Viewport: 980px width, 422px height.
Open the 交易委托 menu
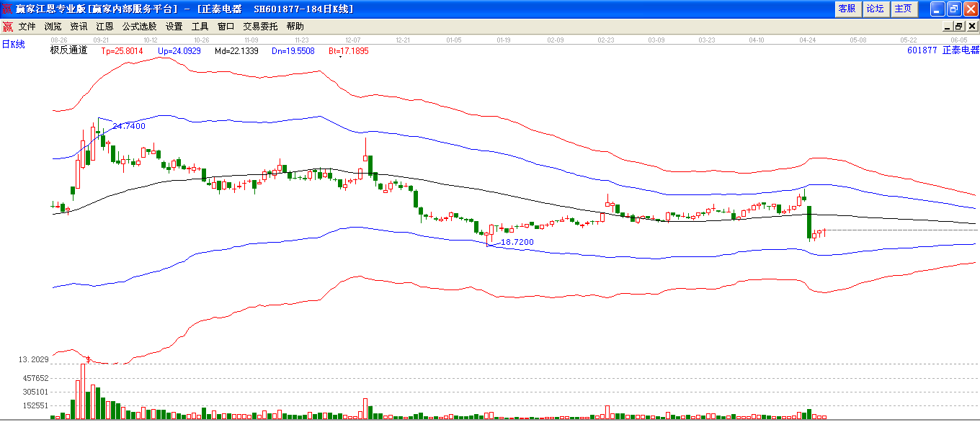(x=260, y=27)
